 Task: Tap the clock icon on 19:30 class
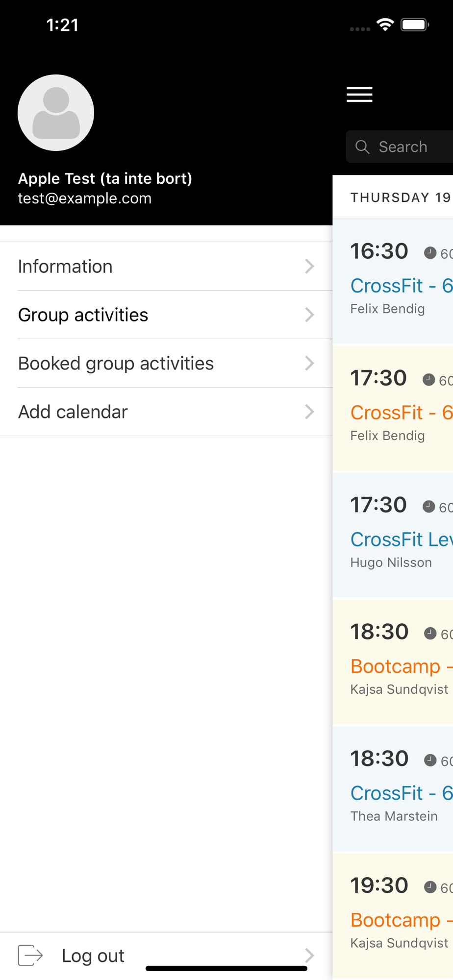click(x=430, y=887)
